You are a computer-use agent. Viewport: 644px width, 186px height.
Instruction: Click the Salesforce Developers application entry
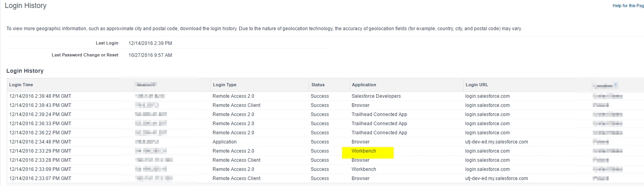[x=376, y=96]
